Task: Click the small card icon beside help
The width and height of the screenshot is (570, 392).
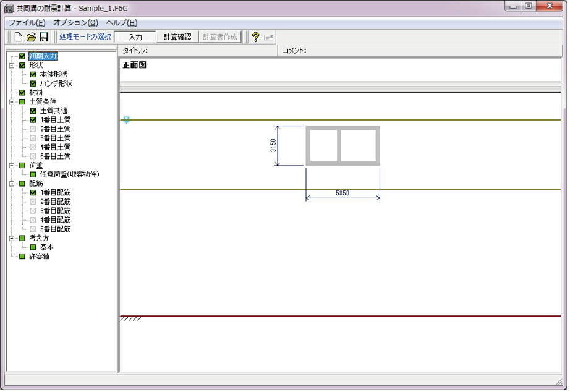Action: (269, 37)
